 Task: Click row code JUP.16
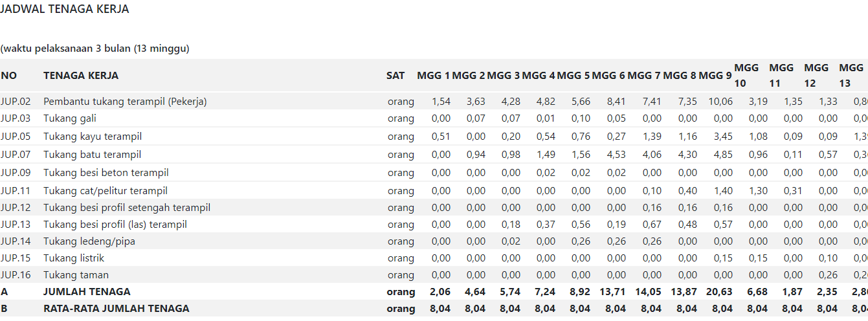(16, 275)
